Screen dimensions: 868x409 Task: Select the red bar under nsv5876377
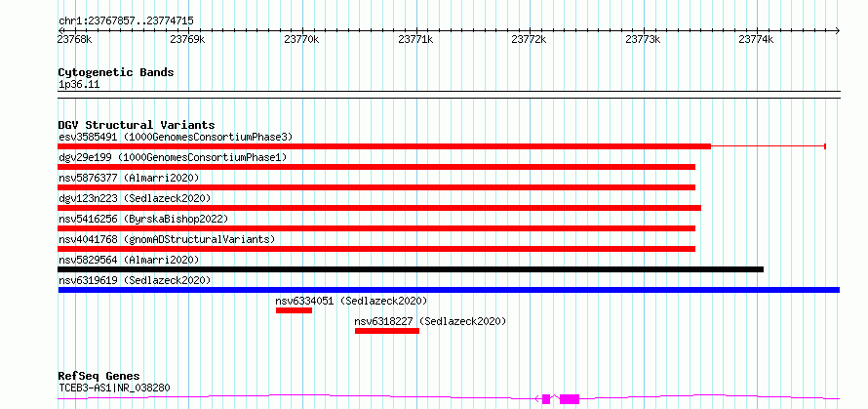tap(376, 187)
